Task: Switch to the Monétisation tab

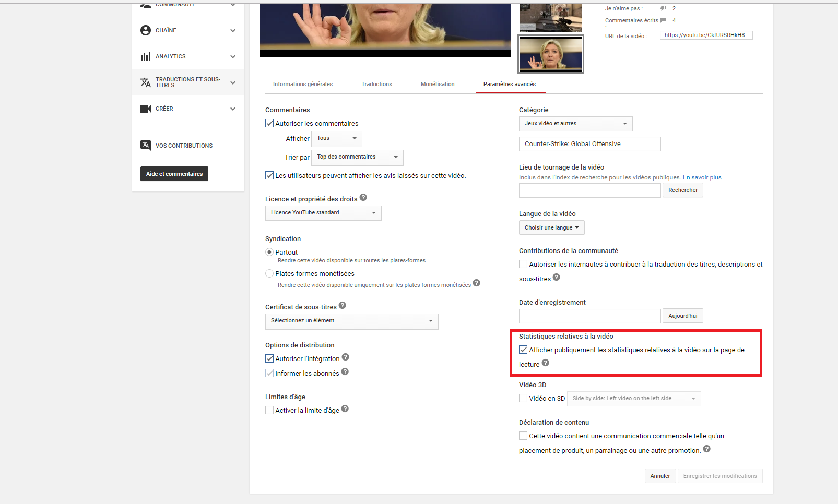Action: [x=438, y=84]
